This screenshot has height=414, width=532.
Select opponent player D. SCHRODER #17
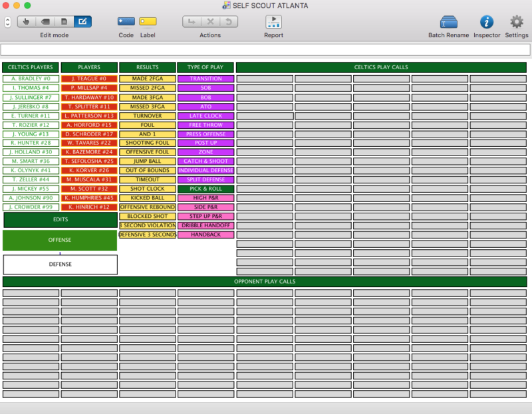pyautogui.click(x=89, y=134)
